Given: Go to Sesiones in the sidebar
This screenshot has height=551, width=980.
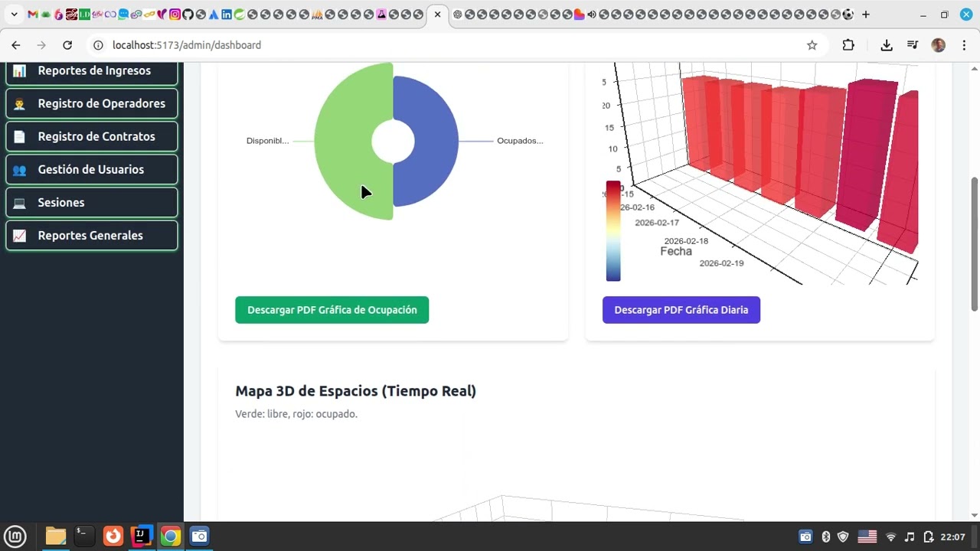Looking at the screenshot, I should [92, 202].
